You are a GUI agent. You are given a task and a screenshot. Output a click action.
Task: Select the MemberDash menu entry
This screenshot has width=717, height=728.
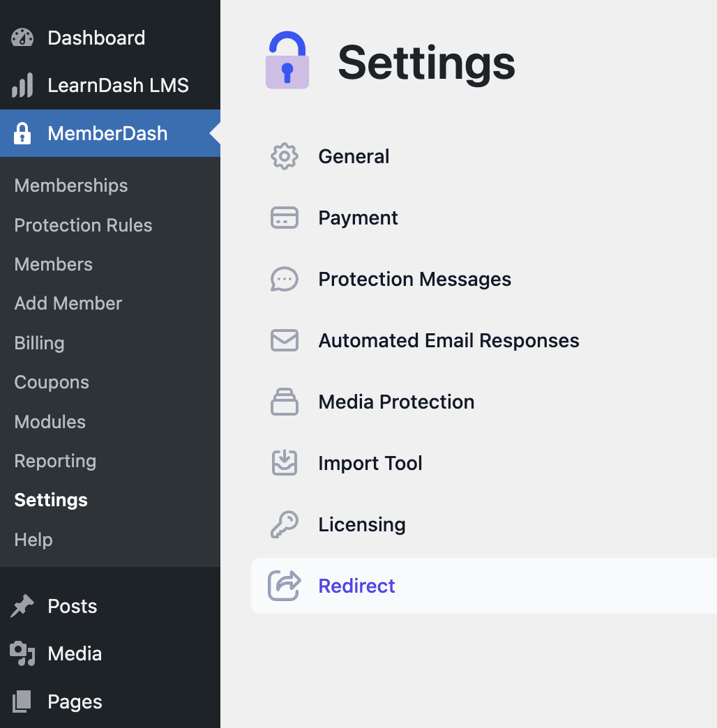pyautogui.click(x=110, y=133)
